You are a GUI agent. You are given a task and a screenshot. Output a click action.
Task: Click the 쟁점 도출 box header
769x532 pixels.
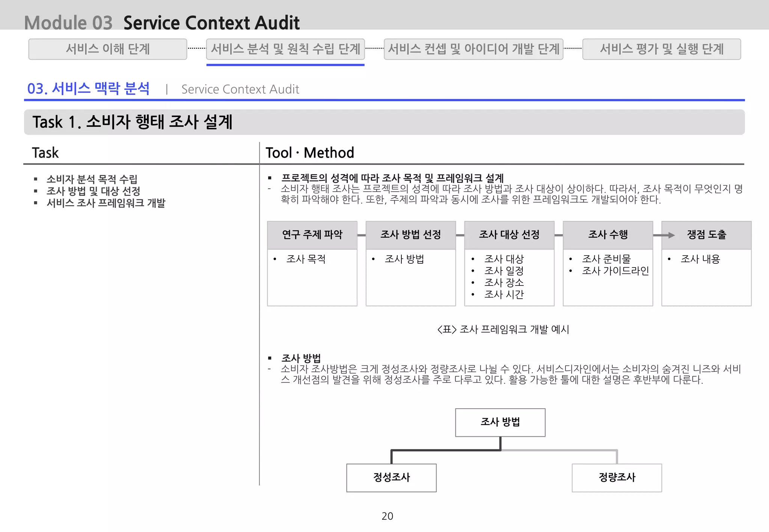706,235
